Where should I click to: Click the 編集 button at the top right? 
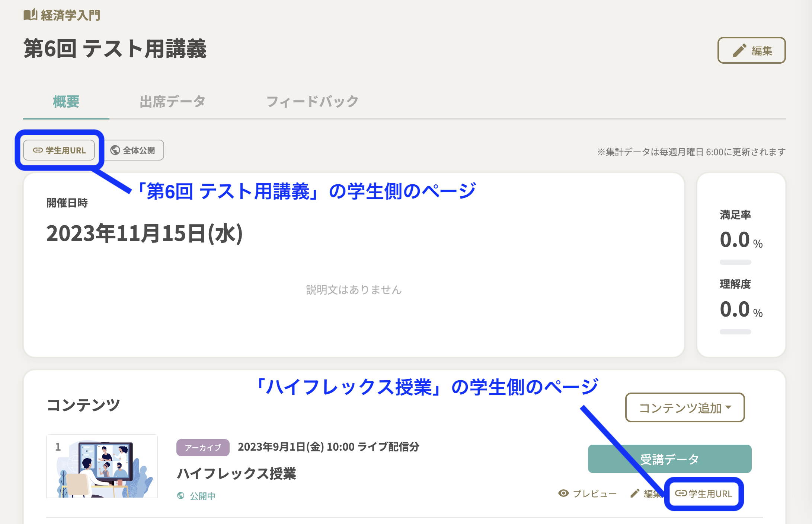(751, 50)
